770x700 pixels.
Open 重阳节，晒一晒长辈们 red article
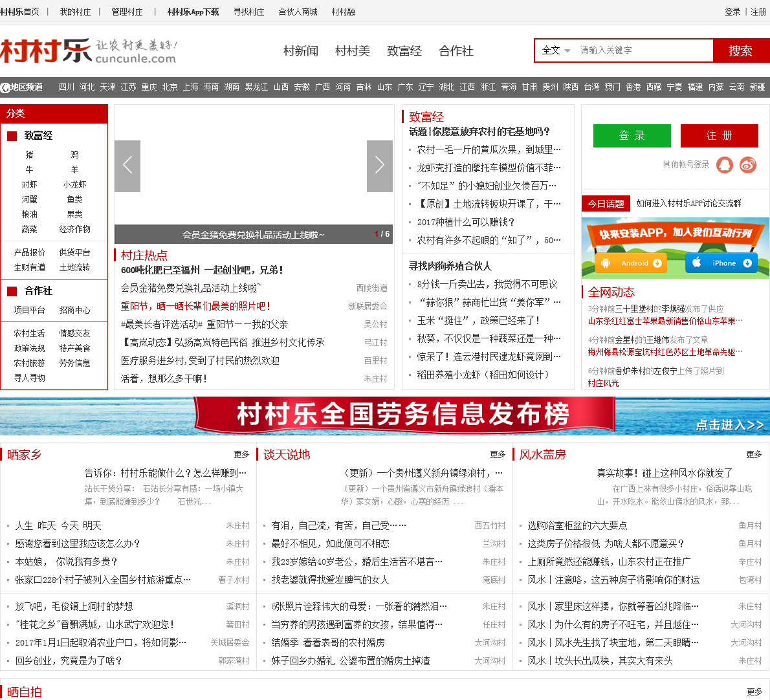pos(195,306)
